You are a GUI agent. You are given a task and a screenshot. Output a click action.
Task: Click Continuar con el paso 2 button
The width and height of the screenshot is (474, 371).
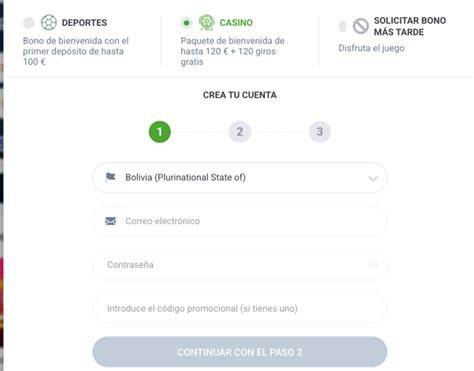(240, 352)
